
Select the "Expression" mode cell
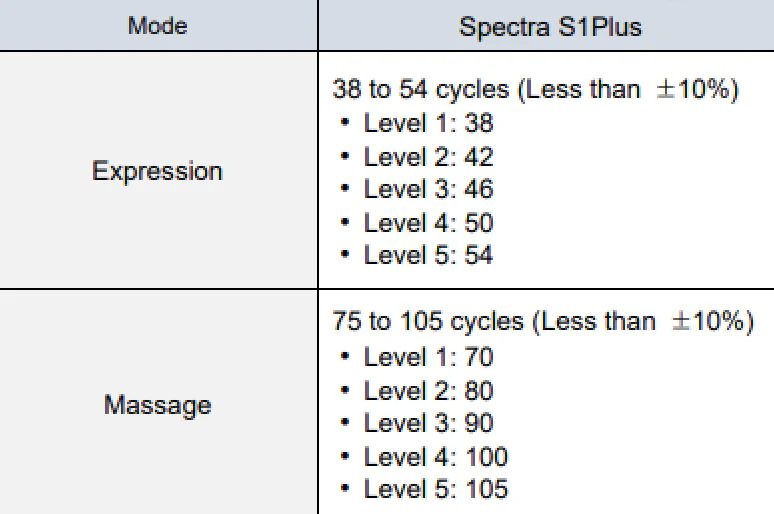(x=158, y=171)
